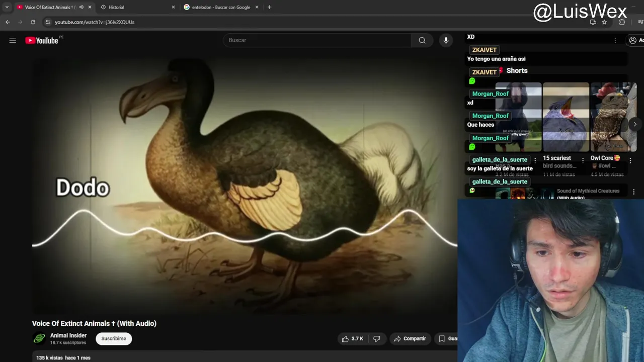Image resolution: width=644 pixels, height=362 pixels.
Task: Open the browser media control icon
Action: pos(640,22)
